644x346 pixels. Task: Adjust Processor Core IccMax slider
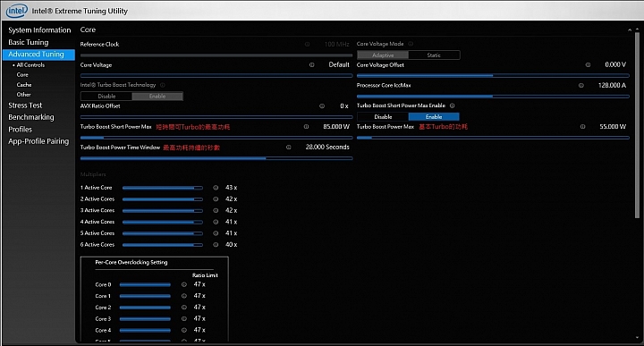[x=493, y=97]
